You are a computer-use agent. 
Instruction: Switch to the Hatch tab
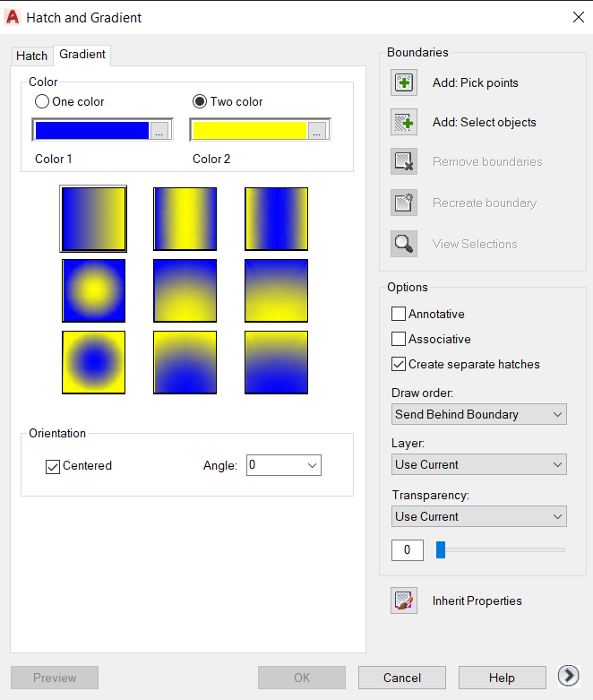(31, 56)
